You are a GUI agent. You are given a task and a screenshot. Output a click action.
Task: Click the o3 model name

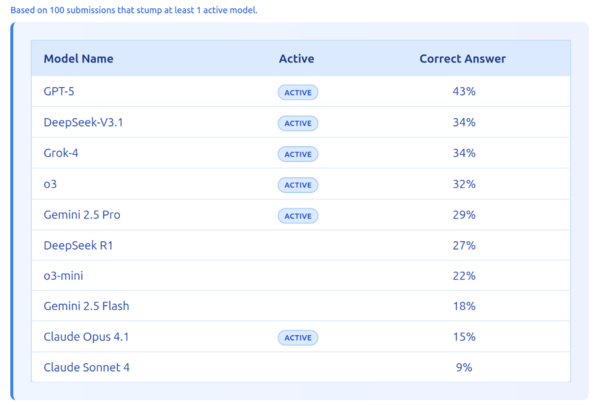click(x=50, y=184)
